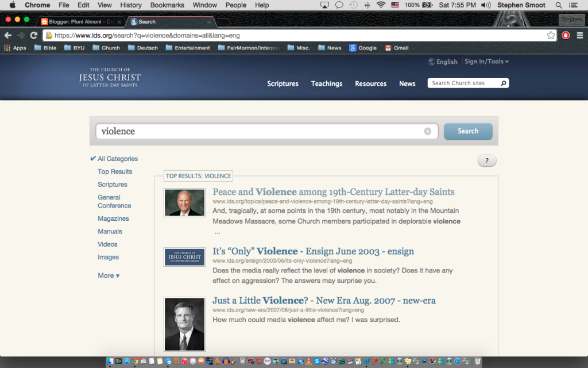This screenshot has height=368, width=588.
Task: Clear the violence search with the X icon
Action: (x=427, y=131)
